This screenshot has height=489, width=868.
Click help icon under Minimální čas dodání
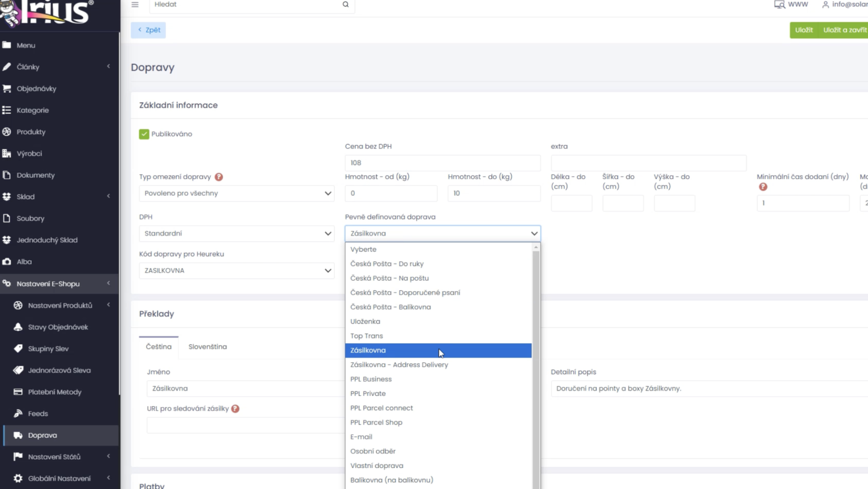763,187
